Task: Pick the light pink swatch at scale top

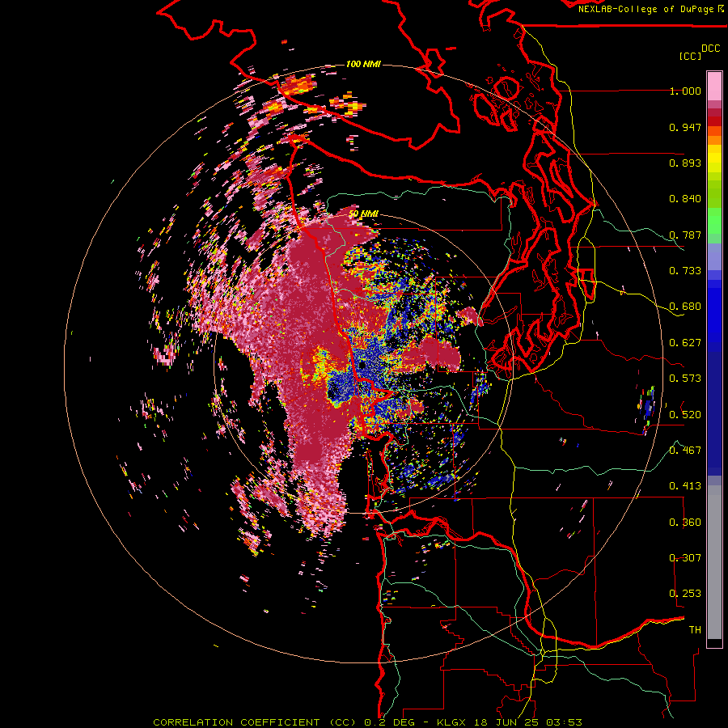Action: pyautogui.click(x=714, y=86)
